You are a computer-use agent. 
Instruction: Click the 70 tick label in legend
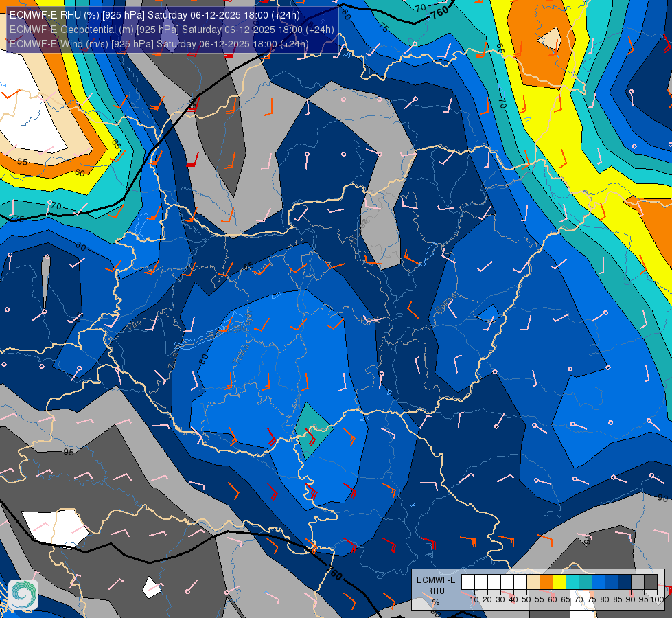pos(579,599)
